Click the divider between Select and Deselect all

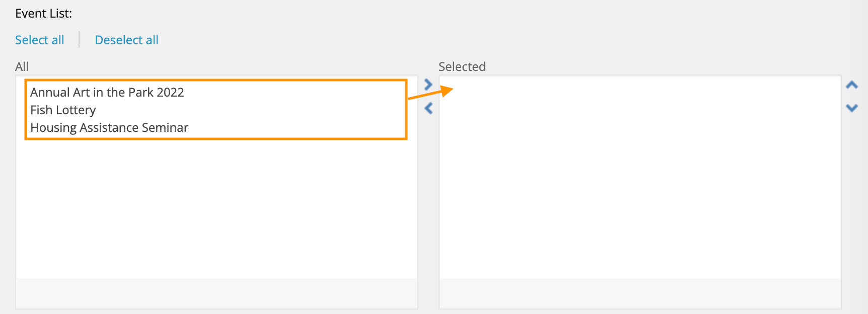tap(79, 40)
